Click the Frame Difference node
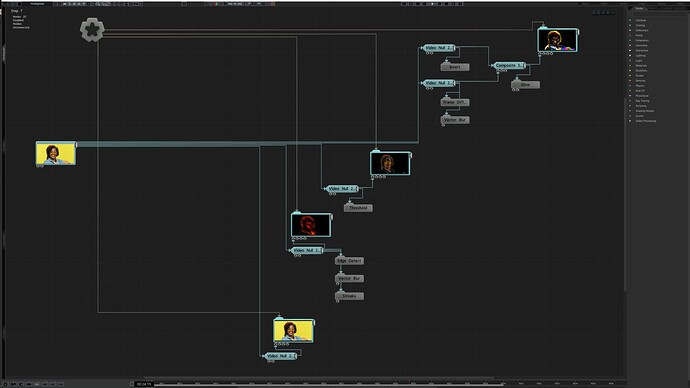 [x=455, y=102]
